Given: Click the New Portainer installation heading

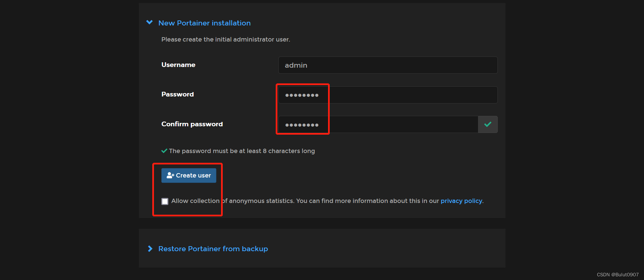Looking at the screenshot, I should [x=204, y=23].
